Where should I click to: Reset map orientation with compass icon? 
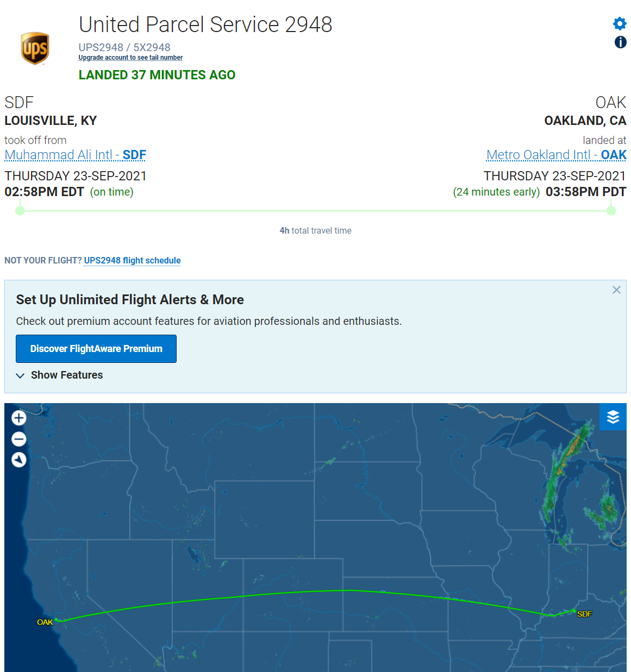19,460
